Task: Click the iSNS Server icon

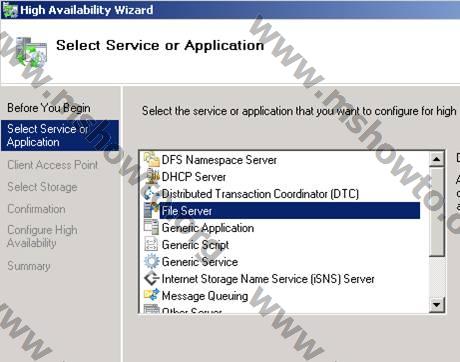Action: [x=152, y=278]
